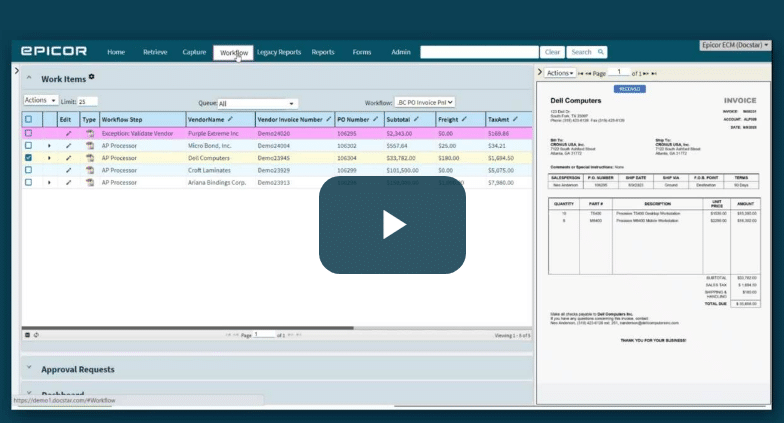This screenshot has height=423, width=784.
Task: Open Work Items settings gear icon
Action: click(92, 77)
